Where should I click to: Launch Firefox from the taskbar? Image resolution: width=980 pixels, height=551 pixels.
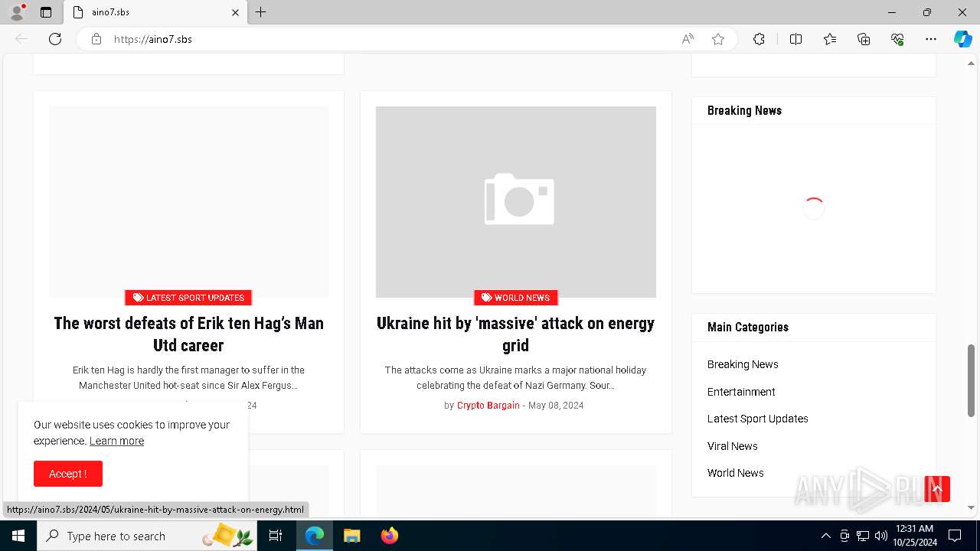(390, 536)
